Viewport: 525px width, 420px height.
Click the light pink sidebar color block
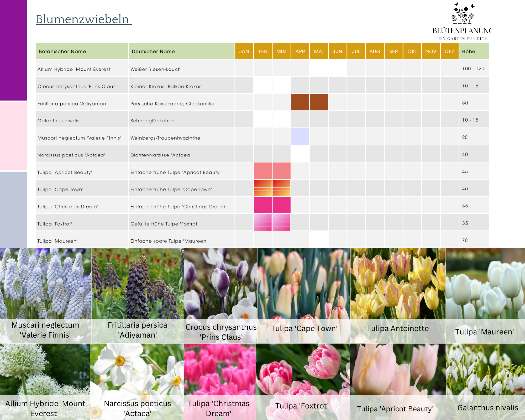13,136
